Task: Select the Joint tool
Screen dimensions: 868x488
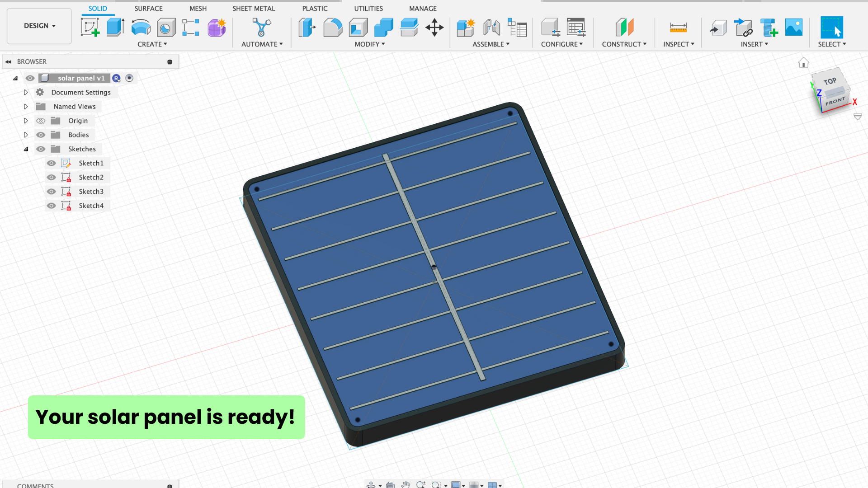Action: click(x=491, y=28)
